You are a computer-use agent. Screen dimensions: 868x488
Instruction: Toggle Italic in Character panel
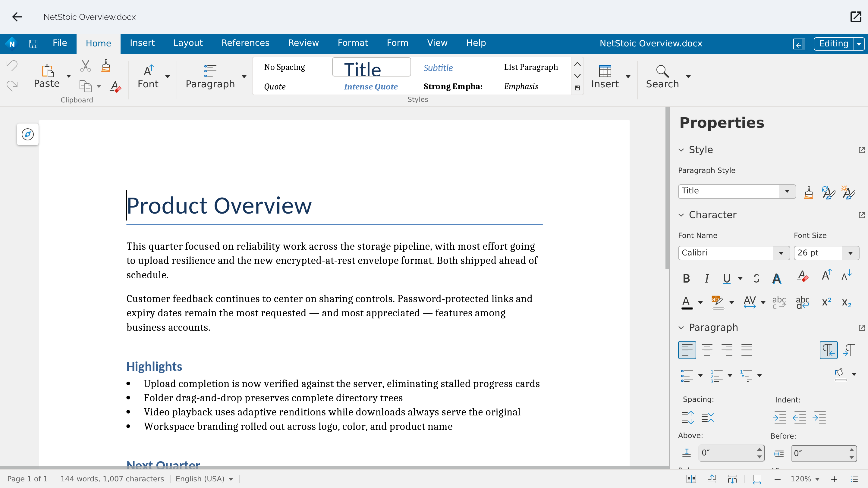point(706,279)
